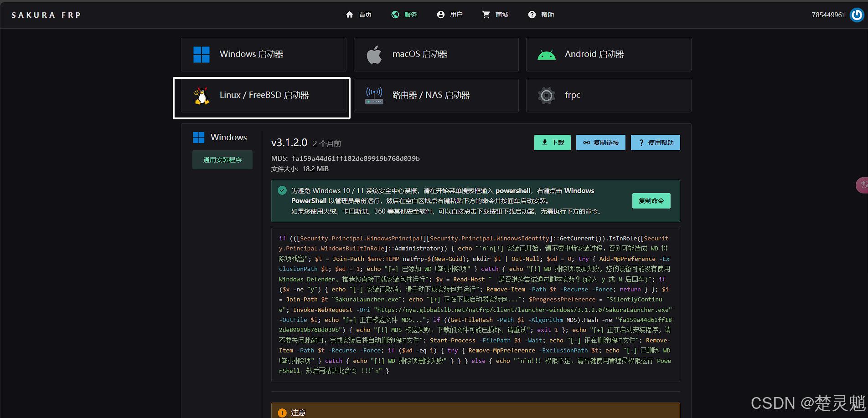Click the orange 注意 warning icon

[282, 413]
